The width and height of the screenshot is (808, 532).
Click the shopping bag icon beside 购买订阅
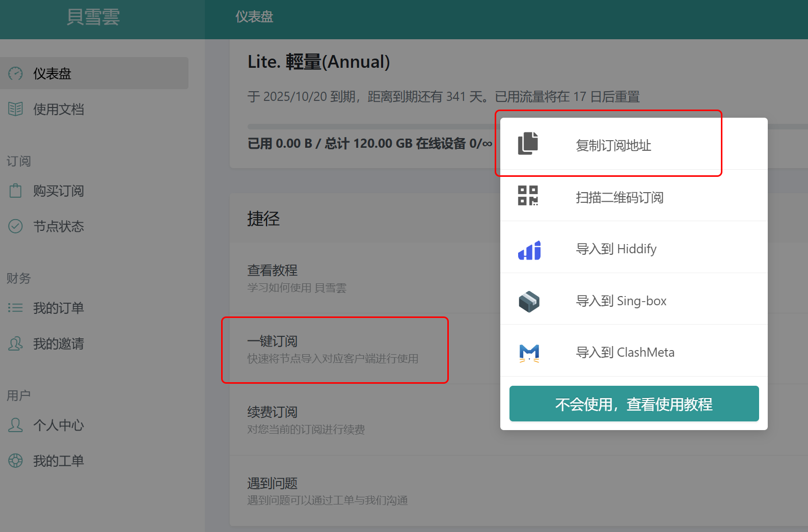15,191
